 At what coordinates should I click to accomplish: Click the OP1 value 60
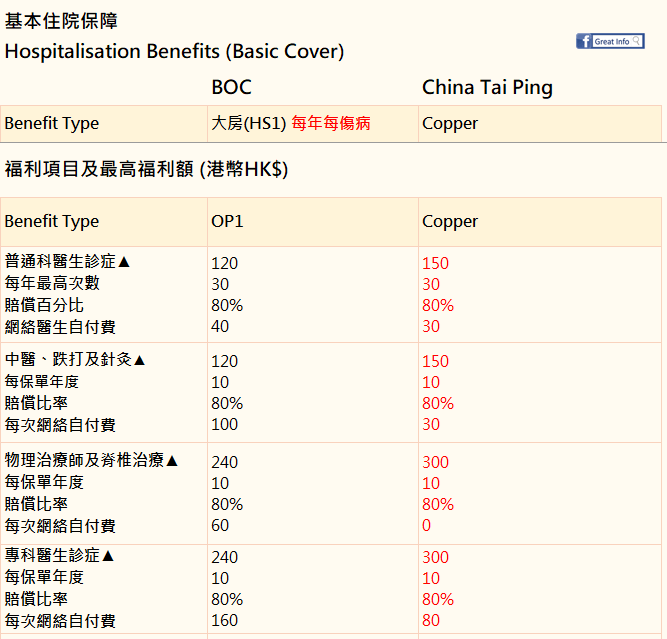220,525
